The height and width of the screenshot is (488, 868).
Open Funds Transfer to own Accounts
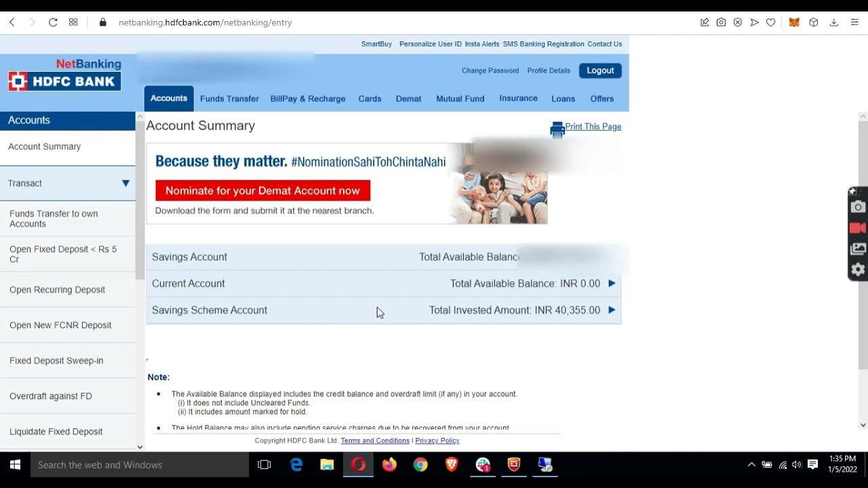point(54,218)
